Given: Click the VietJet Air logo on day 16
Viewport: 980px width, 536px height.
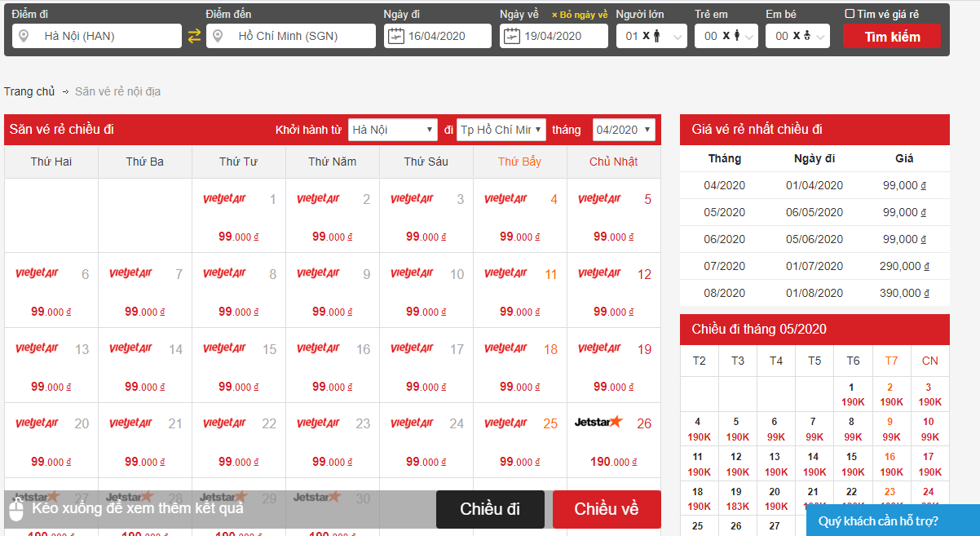Looking at the screenshot, I should pos(319,348).
